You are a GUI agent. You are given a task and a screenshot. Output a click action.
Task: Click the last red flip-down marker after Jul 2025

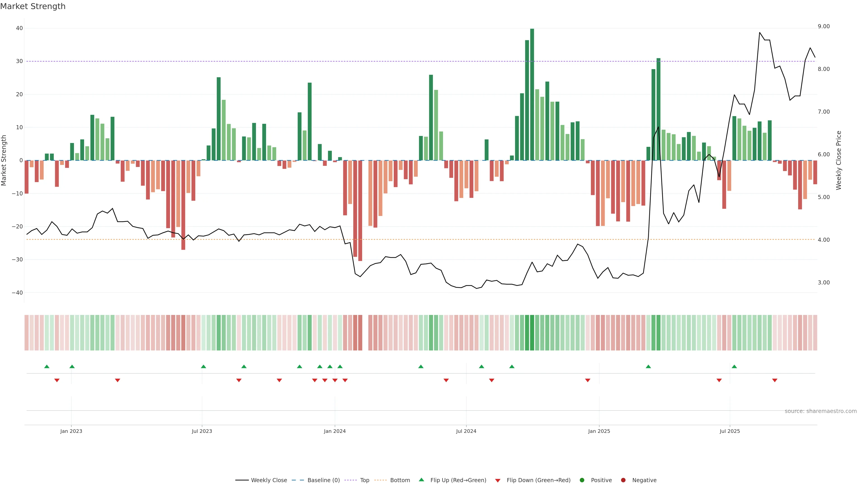[775, 380]
